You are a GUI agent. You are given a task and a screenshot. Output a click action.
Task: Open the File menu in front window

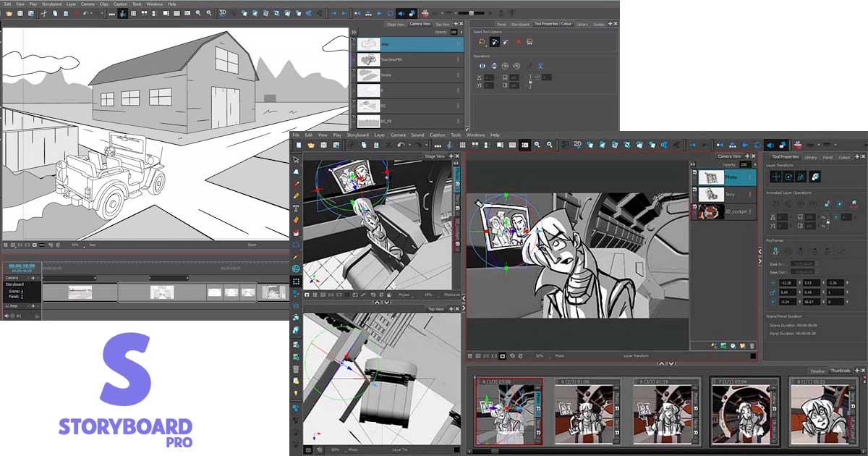[x=297, y=135]
